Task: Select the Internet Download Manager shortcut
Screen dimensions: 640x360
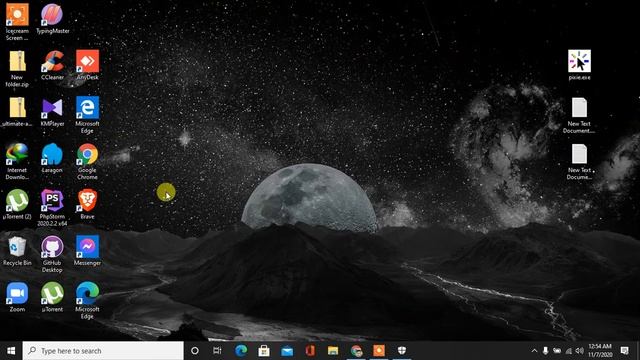Action: [17, 162]
